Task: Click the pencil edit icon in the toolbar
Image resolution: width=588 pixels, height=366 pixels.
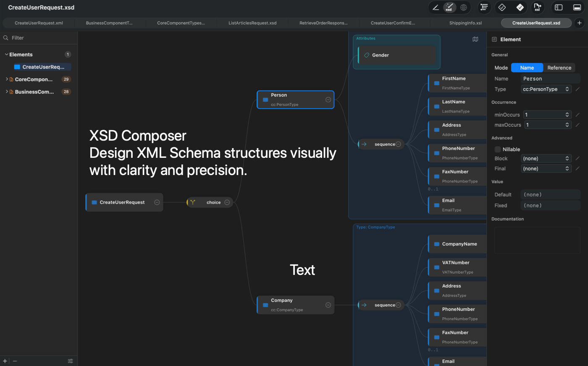Action: pos(435,7)
